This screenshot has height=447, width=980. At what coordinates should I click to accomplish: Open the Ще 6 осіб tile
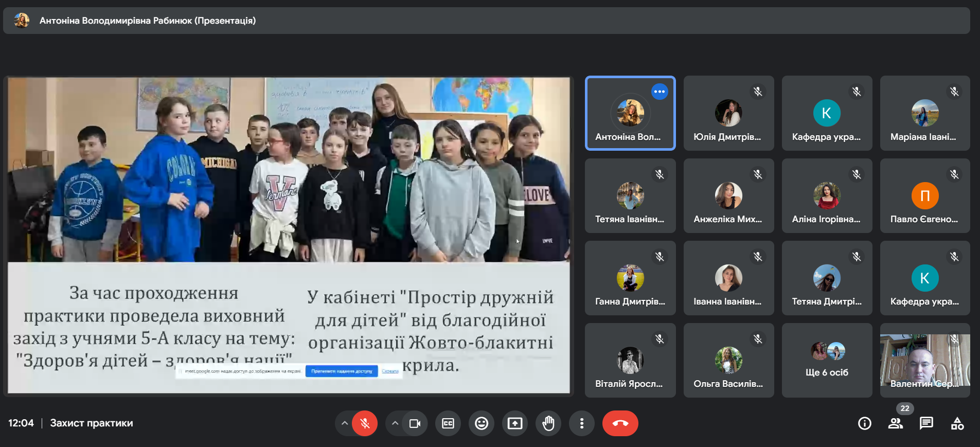click(827, 360)
